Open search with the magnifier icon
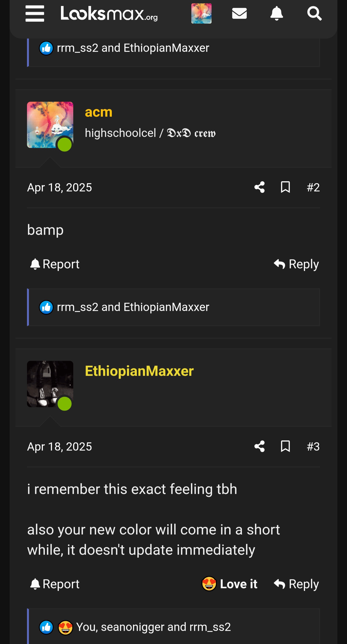 tap(314, 13)
